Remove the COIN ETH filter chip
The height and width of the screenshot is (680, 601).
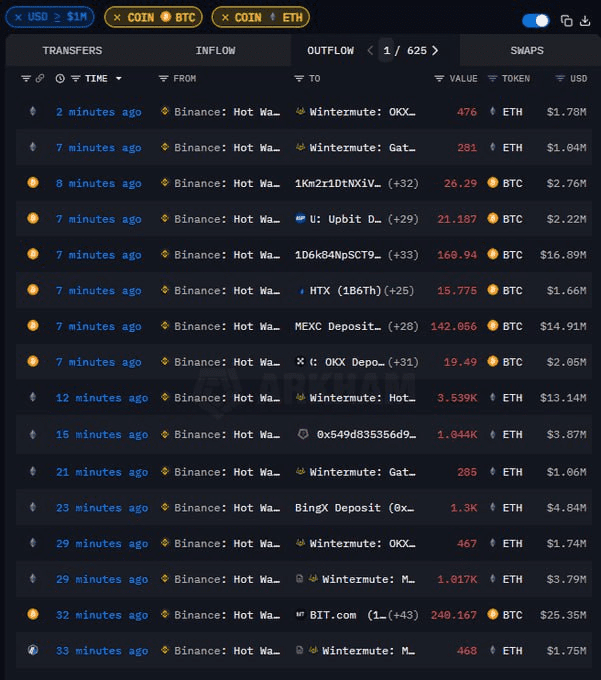[224, 17]
